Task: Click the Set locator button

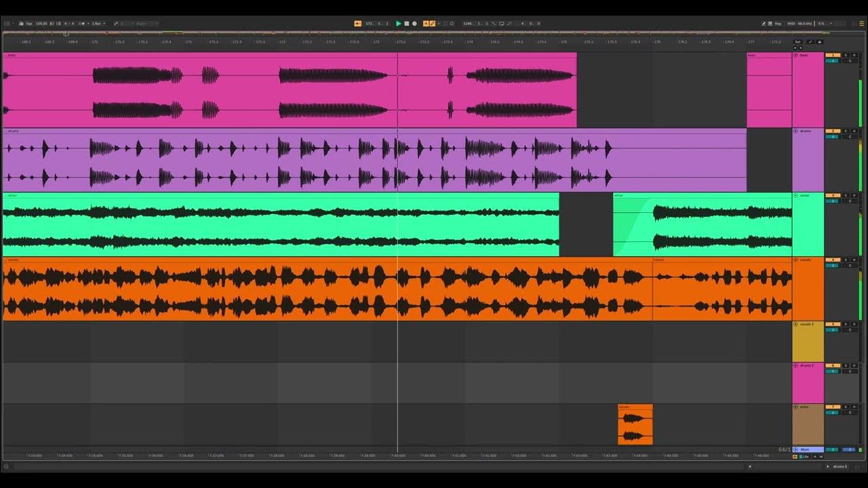Action: click(797, 42)
